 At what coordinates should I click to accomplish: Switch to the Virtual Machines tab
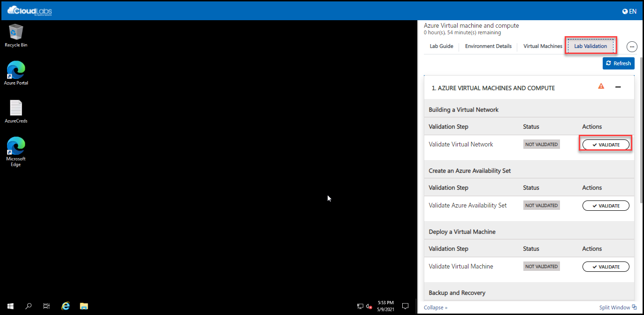click(543, 46)
